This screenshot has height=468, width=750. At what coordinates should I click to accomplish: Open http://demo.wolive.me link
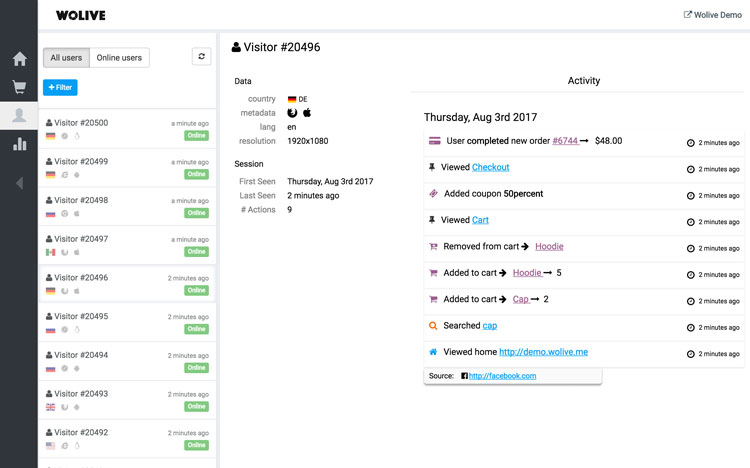(543, 352)
